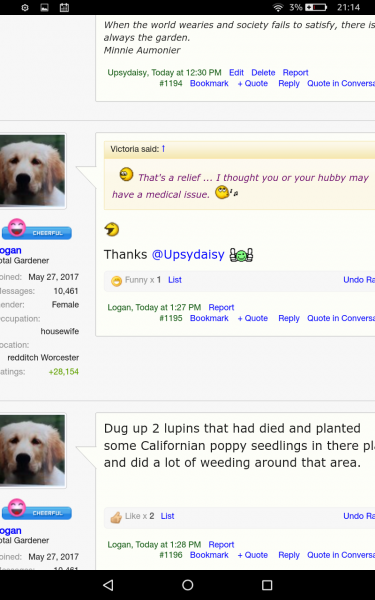Click the signature line "Minnie Aumonier"
375x600 pixels.
coord(142,50)
